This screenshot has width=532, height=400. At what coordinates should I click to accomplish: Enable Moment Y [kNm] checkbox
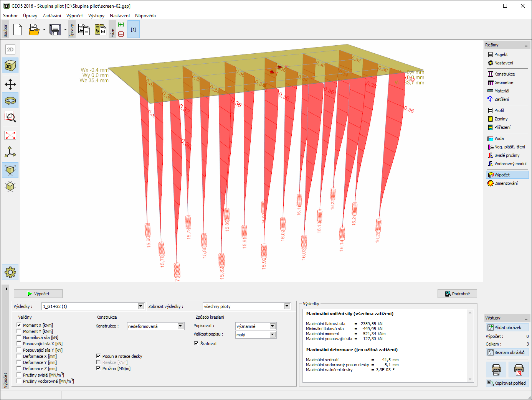coord(19,331)
